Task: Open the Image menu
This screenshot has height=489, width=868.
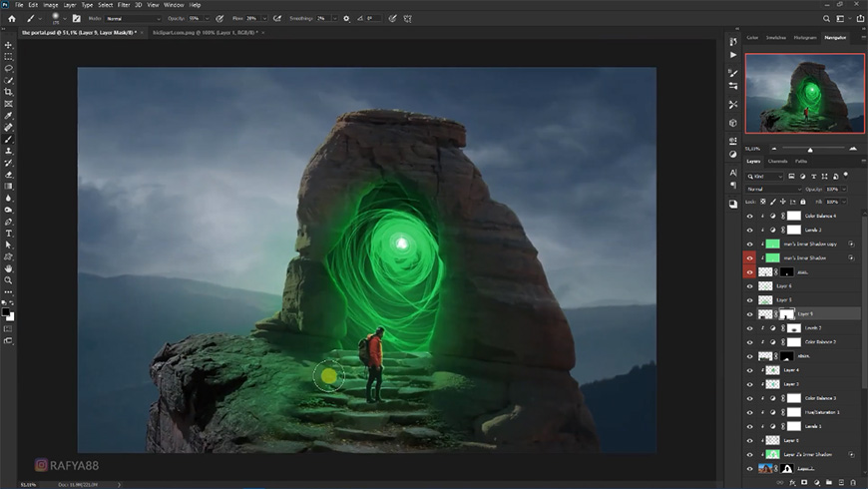Action: [50, 4]
